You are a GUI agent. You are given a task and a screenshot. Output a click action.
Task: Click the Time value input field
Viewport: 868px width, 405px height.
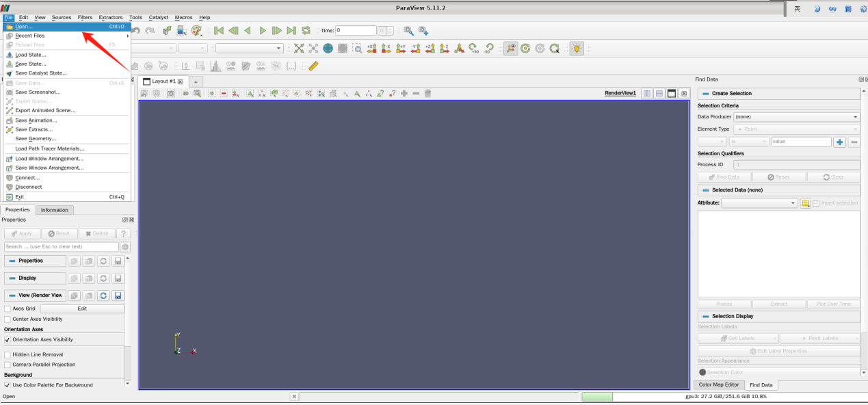(x=355, y=31)
